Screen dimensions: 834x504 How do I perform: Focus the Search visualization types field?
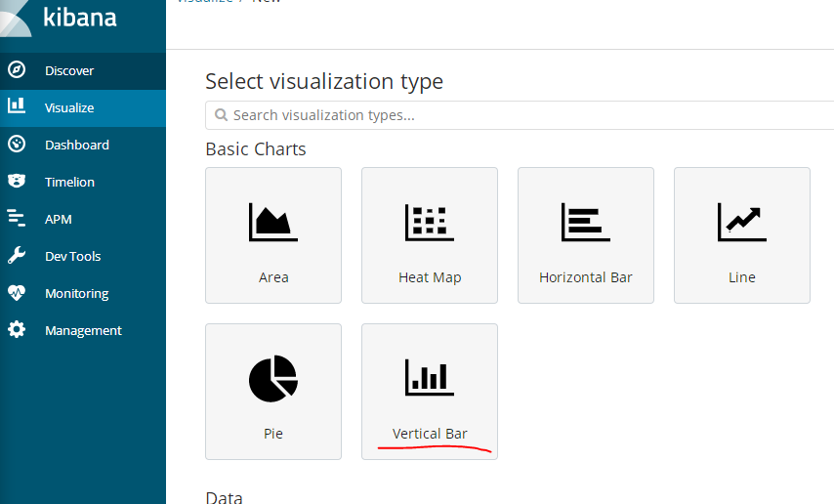click(x=520, y=115)
